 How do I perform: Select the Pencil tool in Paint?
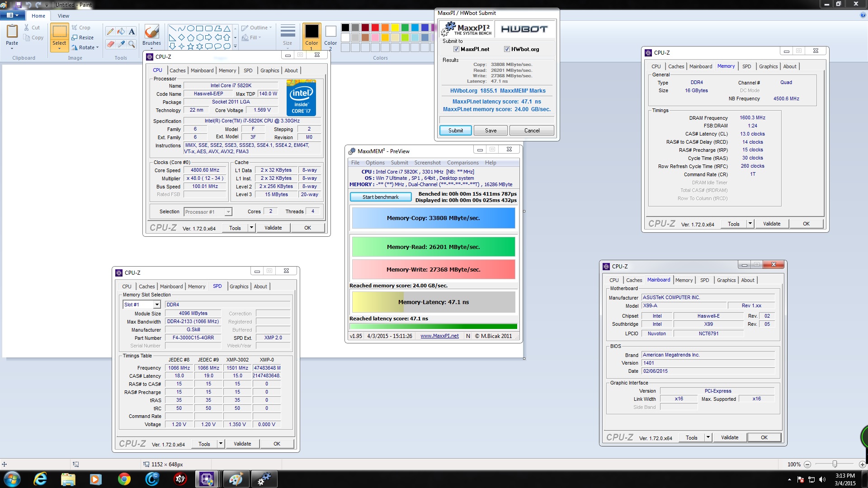pyautogui.click(x=110, y=31)
